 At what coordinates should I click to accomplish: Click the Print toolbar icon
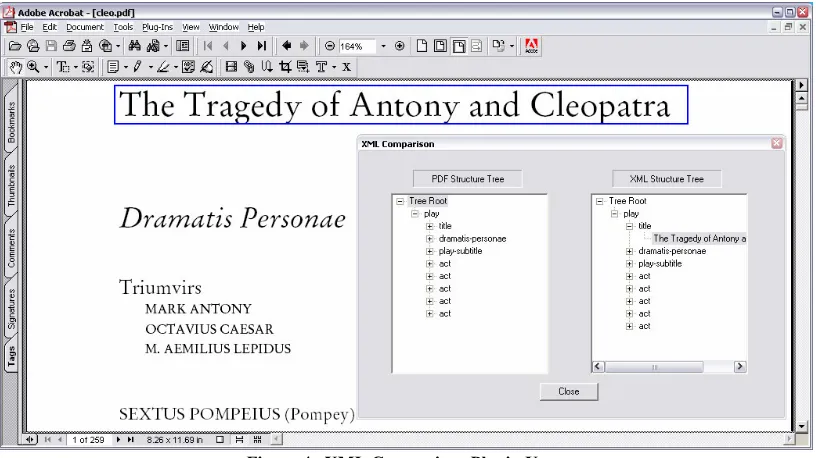click(x=69, y=46)
